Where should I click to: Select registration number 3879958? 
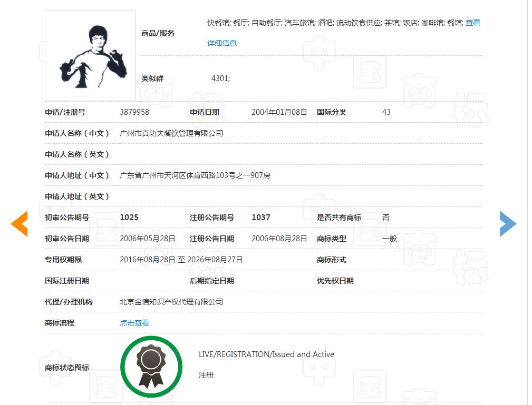pyautogui.click(x=134, y=112)
